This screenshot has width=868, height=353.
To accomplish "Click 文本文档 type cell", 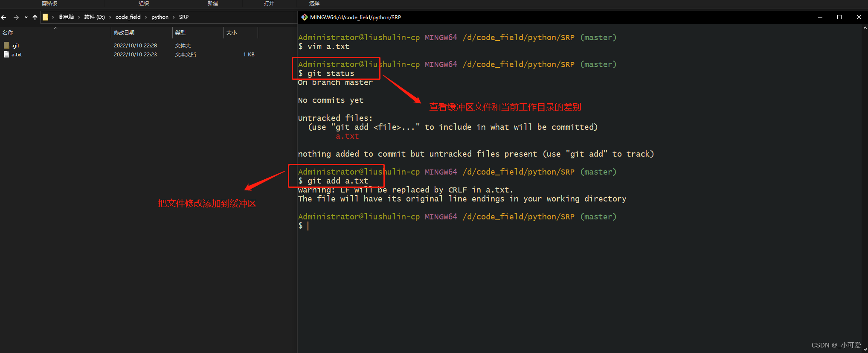I will (186, 54).
